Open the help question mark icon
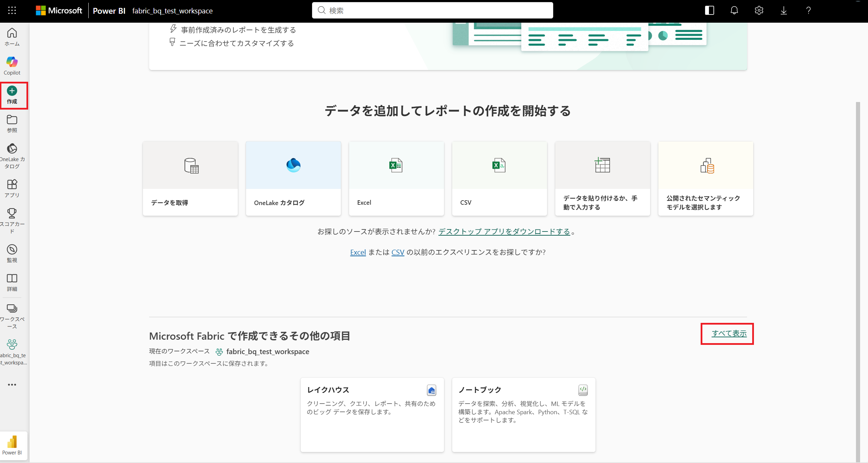Screen dimensions: 868x463 tap(808, 10)
